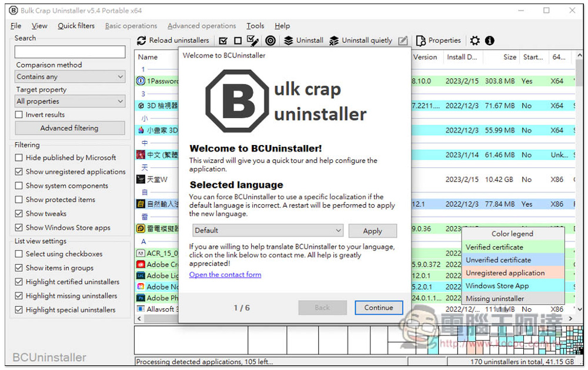Toggle Highlight missing uninstallers
This screenshot has height=370, width=588.
pyautogui.click(x=19, y=296)
